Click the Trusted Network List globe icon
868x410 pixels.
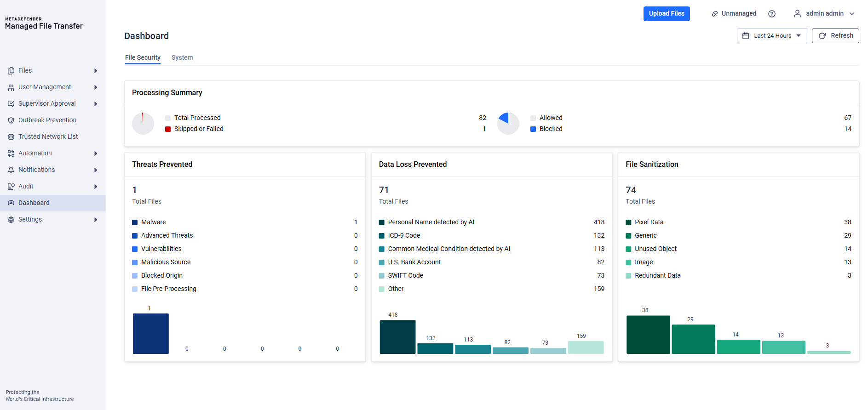[x=11, y=137]
